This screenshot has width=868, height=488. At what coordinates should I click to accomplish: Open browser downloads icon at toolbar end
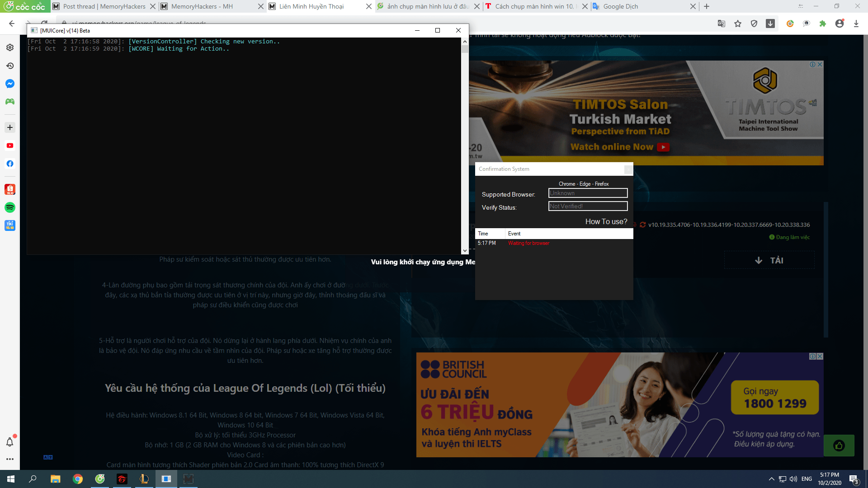pos(856,23)
